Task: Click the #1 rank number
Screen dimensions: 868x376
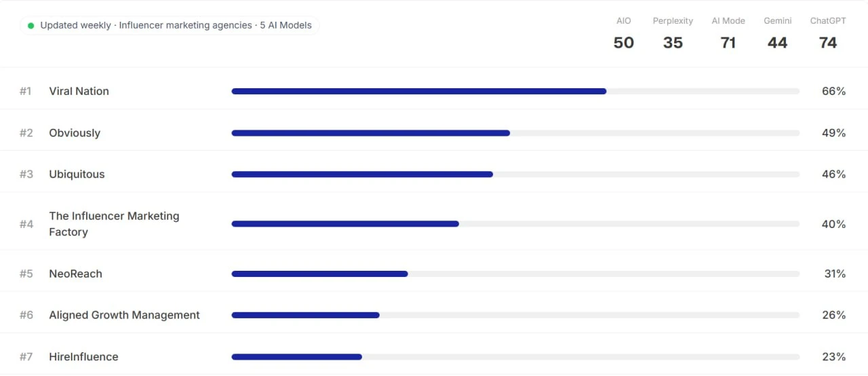Action: click(x=26, y=91)
